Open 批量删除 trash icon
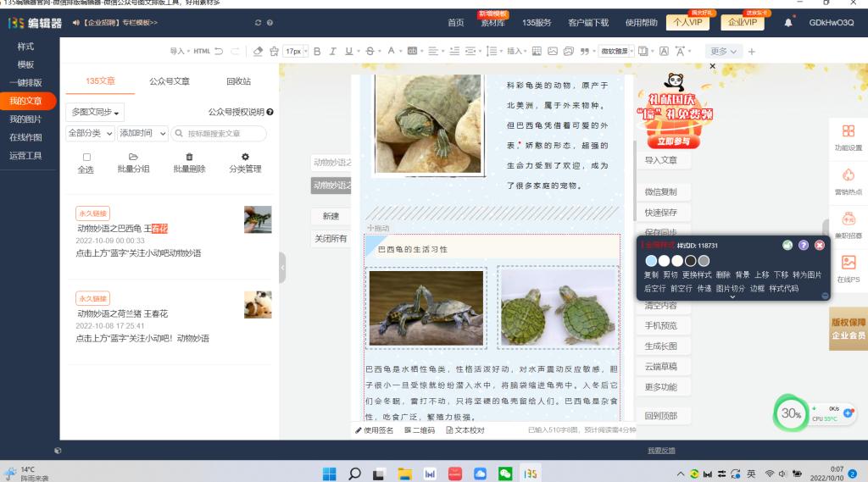Viewport: 868px width, 482px height. click(189, 158)
